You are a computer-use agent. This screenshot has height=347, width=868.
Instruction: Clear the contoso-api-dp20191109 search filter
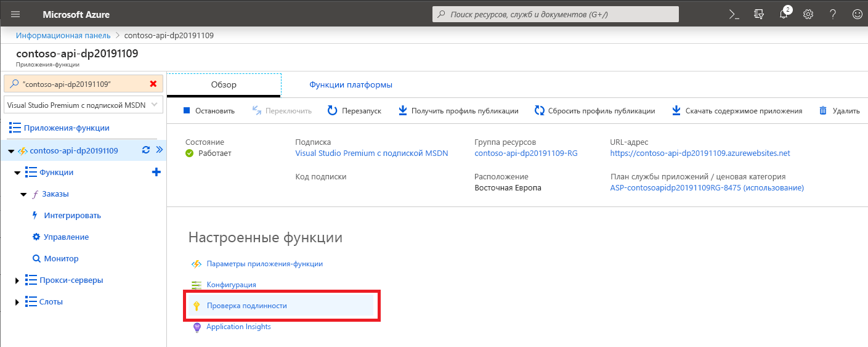point(153,84)
